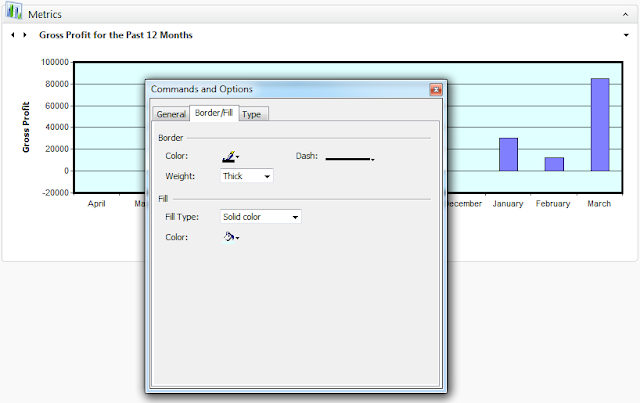Open the Dash line style dropdown
The width and height of the screenshot is (640, 403).
[x=350, y=159]
